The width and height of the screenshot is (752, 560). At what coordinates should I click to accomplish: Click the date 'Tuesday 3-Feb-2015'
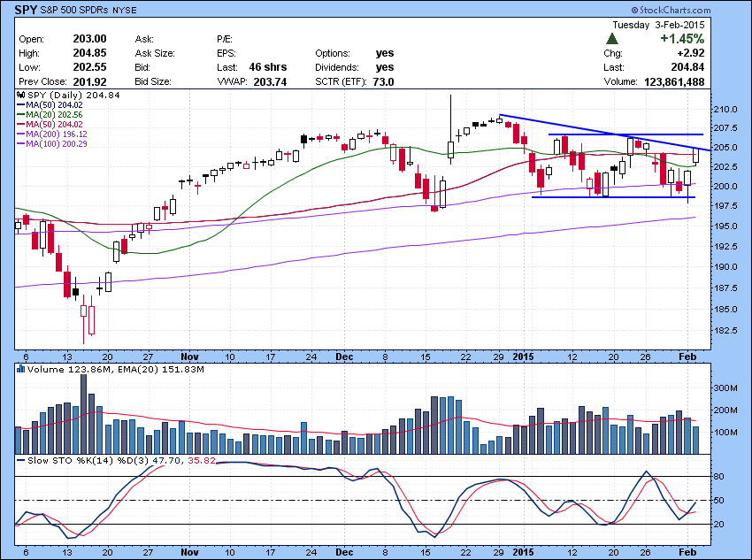tap(658, 25)
